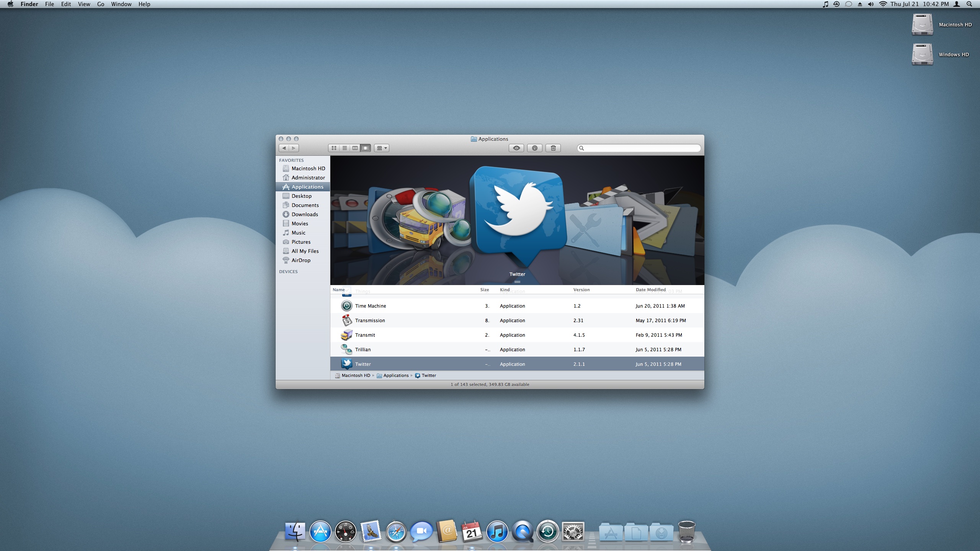Quick Look the selection with eye button
Screen dimensions: 980x551
pyautogui.click(x=516, y=148)
